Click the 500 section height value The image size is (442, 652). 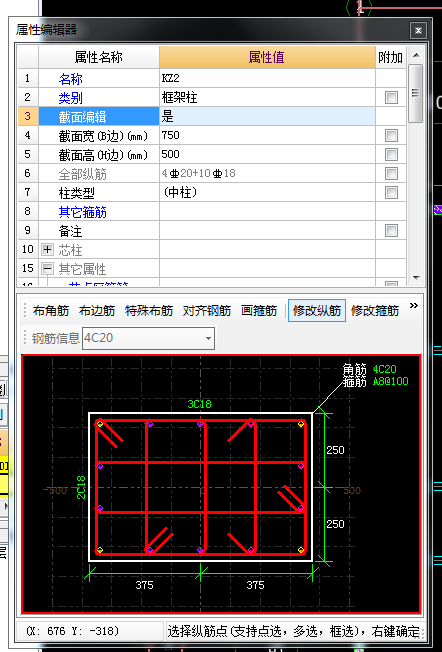[x=267, y=155]
